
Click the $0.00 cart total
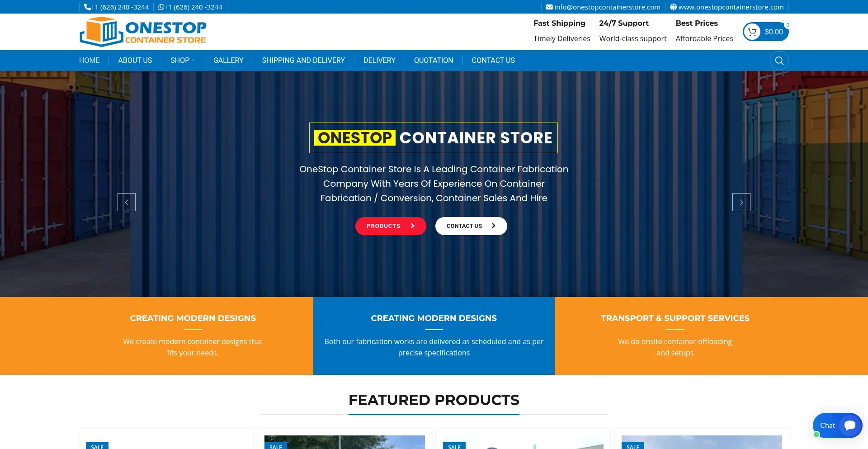pyautogui.click(x=774, y=32)
